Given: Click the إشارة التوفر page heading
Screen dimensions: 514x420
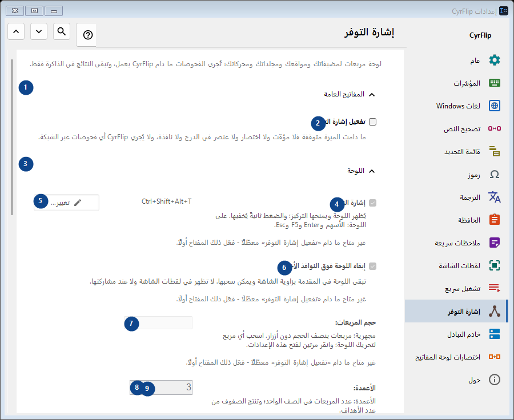Looking at the screenshot, I should click(369, 33).
